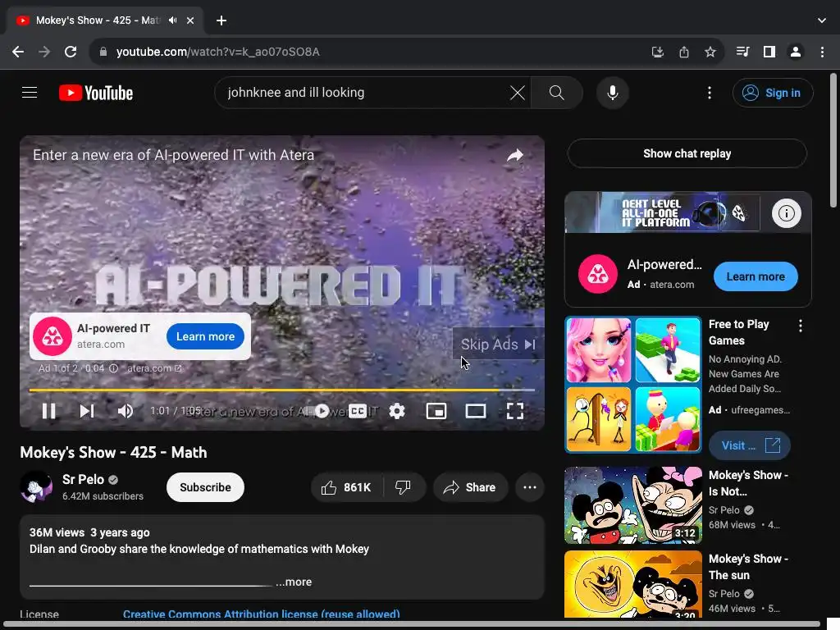
Task: Click Learn more on sidebar Atera ad
Action: click(756, 276)
